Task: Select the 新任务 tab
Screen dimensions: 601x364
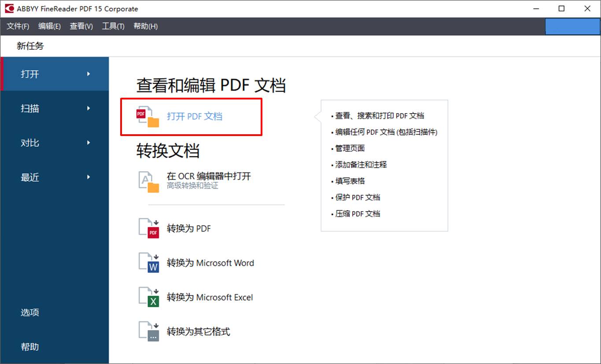Action: tap(30, 46)
